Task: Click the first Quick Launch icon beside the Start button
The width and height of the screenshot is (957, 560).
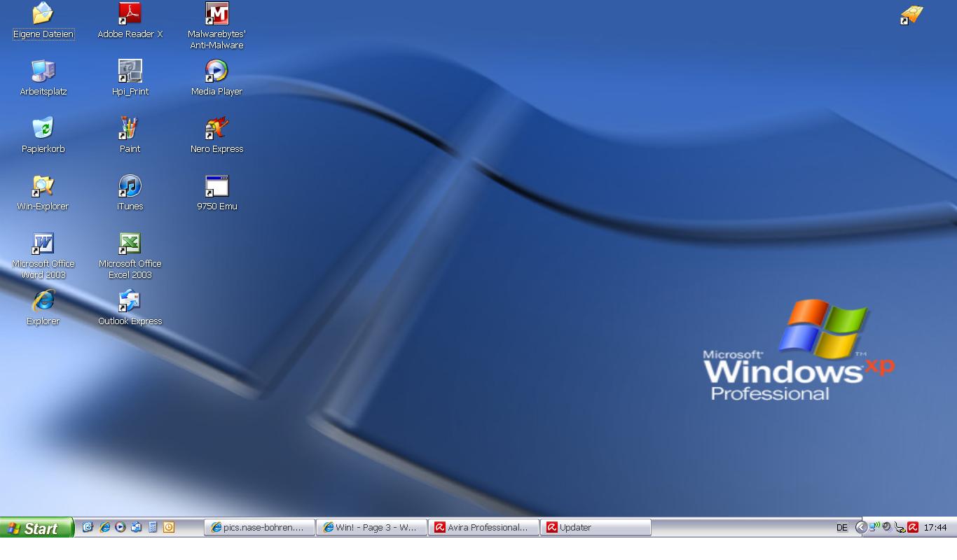Action: coord(88,527)
